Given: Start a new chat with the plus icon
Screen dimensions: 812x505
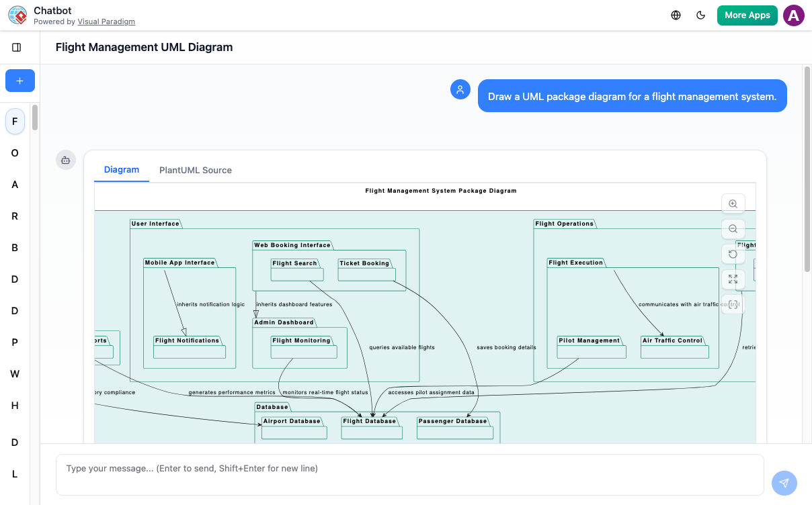Looking at the screenshot, I should [x=19, y=81].
